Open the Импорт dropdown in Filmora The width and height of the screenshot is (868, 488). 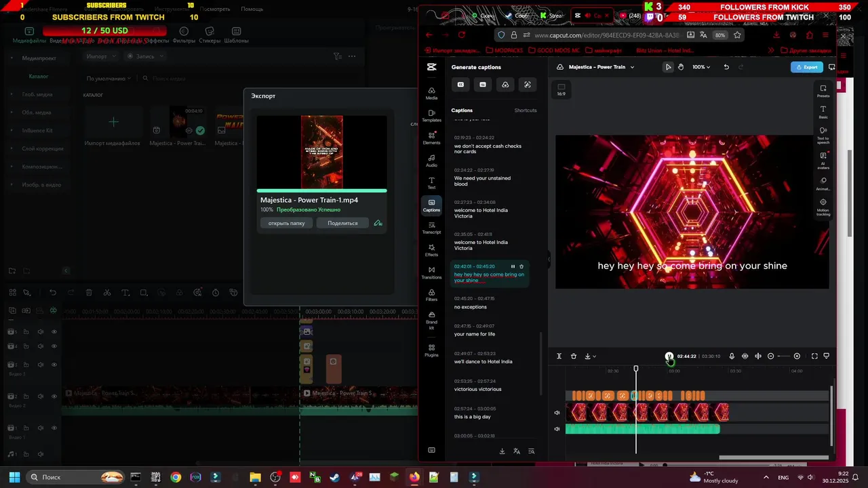100,56
